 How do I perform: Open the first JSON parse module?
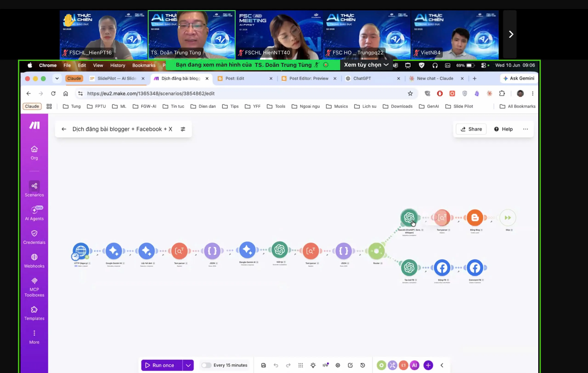click(212, 251)
